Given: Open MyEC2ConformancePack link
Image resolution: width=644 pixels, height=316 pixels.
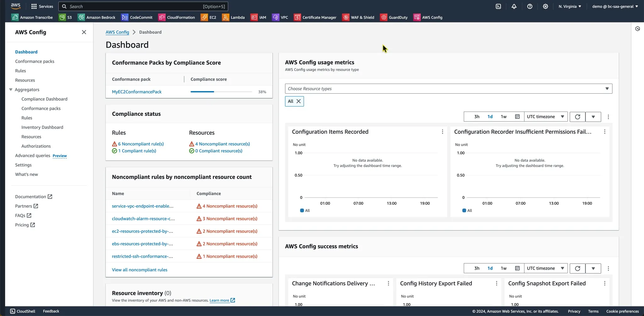Looking at the screenshot, I should click(x=137, y=92).
